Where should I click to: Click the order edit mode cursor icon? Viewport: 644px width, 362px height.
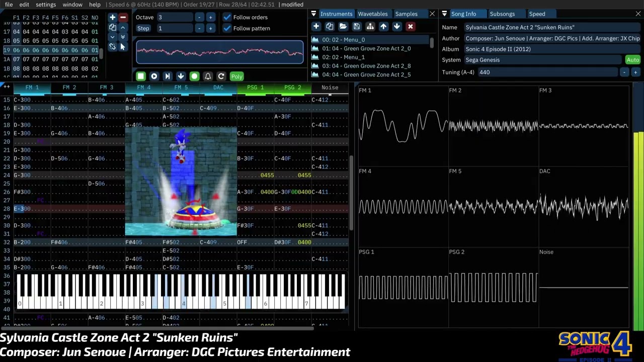click(x=123, y=47)
